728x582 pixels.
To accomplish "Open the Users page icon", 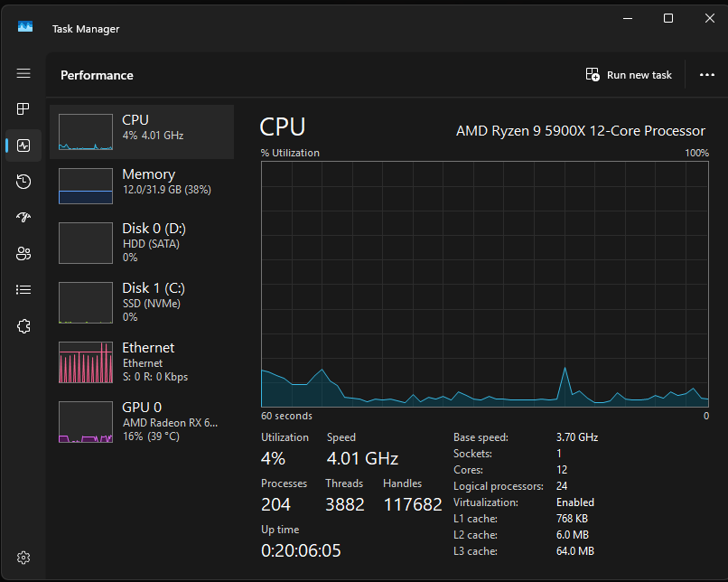I will click(x=23, y=254).
